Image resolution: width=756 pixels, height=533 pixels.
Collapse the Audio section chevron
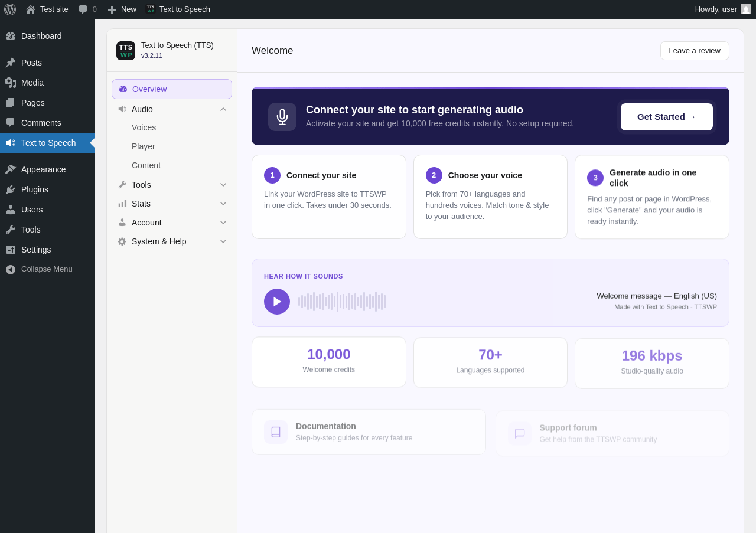click(x=223, y=109)
